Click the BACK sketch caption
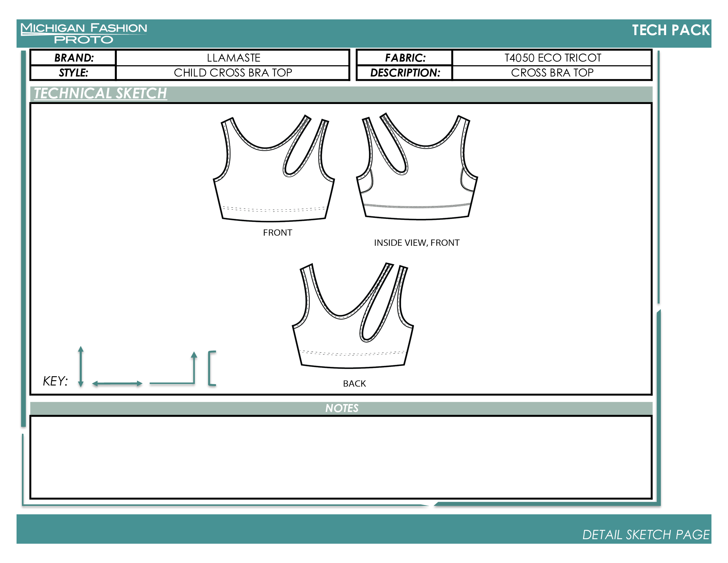The width and height of the screenshot is (728, 563). coord(354,383)
